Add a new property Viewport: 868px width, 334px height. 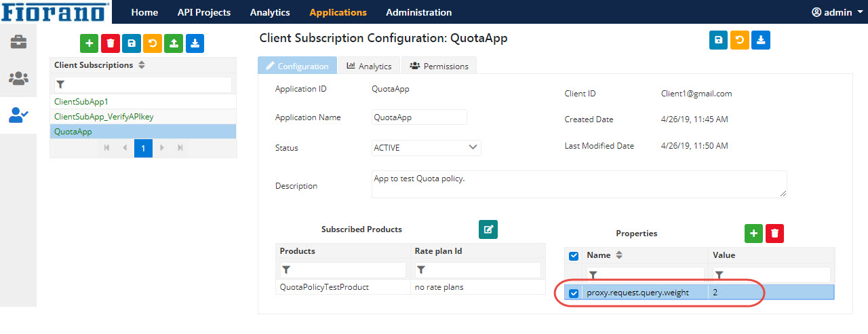[753, 234]
